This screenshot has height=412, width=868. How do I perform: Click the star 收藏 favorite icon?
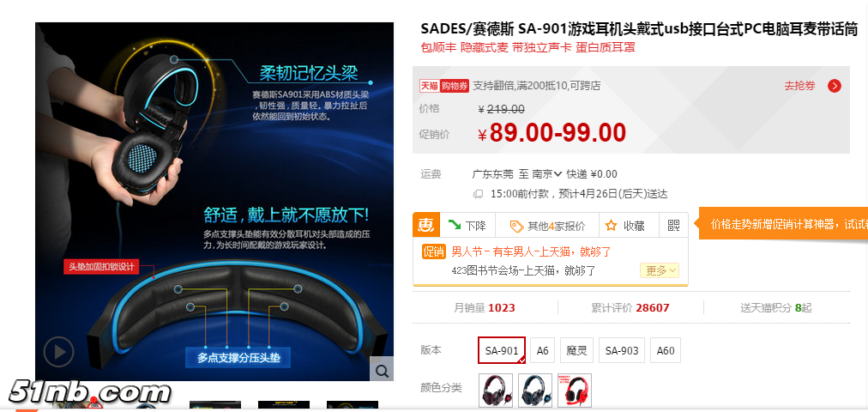click(612, 226)
